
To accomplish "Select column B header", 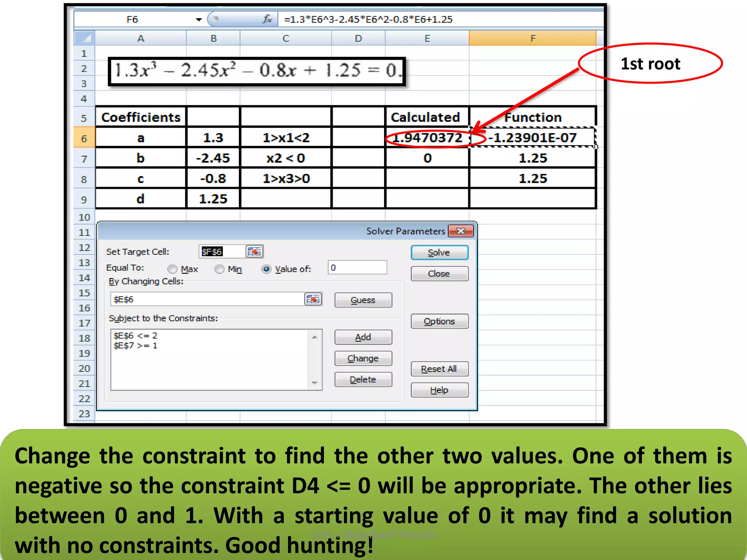I will (213, 38).
